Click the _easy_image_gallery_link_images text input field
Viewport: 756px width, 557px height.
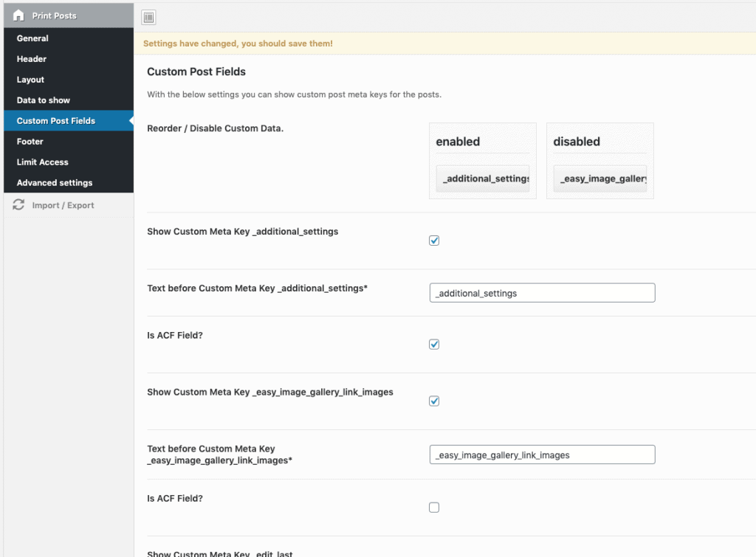(542, 454)
